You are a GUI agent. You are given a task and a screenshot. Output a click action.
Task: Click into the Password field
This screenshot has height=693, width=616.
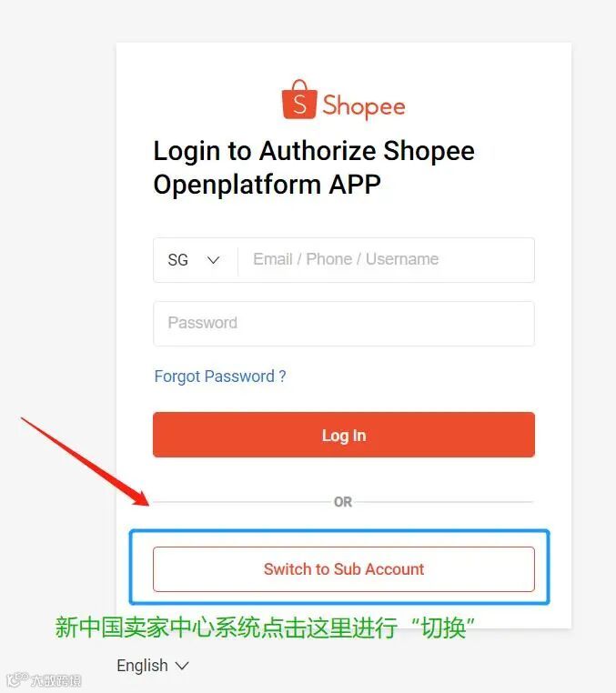coord(344,324)
